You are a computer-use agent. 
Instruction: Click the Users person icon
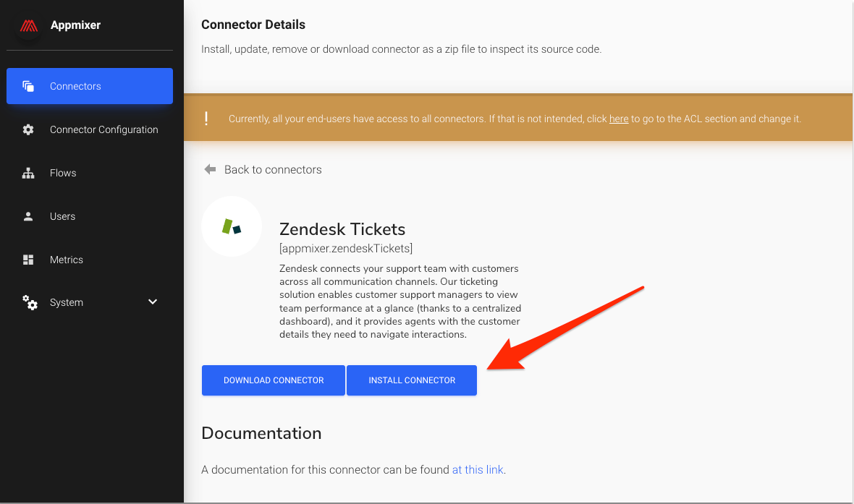[x=28, y=216]
